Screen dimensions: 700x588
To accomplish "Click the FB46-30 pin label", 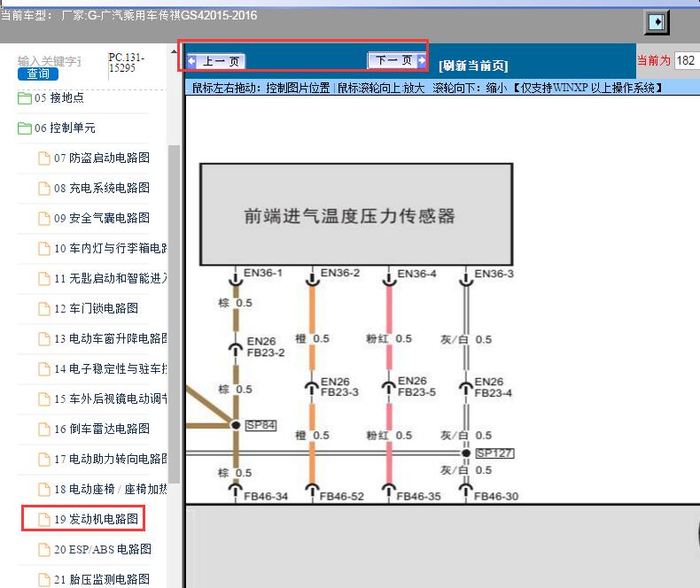I will (x=496, y=497).
